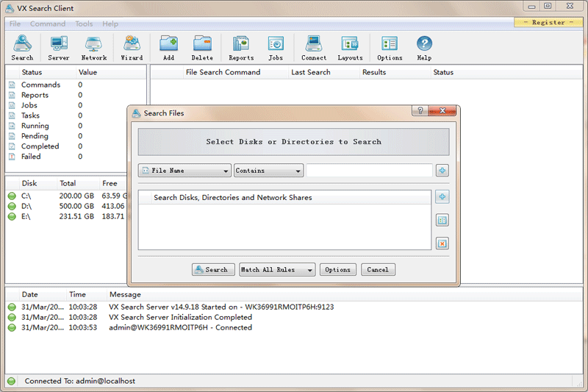
Task: Open the Tools menu
Action: pyautogui.click(x=84, y=24)
